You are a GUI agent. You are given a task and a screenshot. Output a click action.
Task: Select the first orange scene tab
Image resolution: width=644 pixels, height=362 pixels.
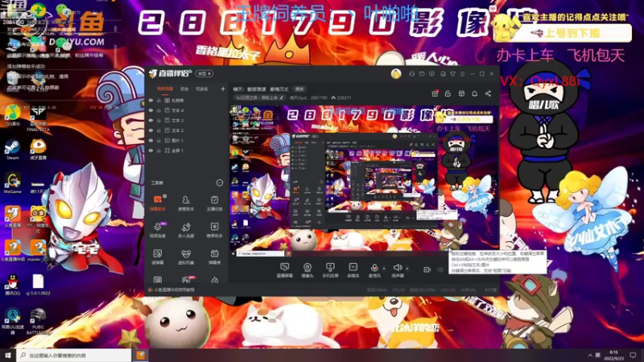click(x=165, y=88)
